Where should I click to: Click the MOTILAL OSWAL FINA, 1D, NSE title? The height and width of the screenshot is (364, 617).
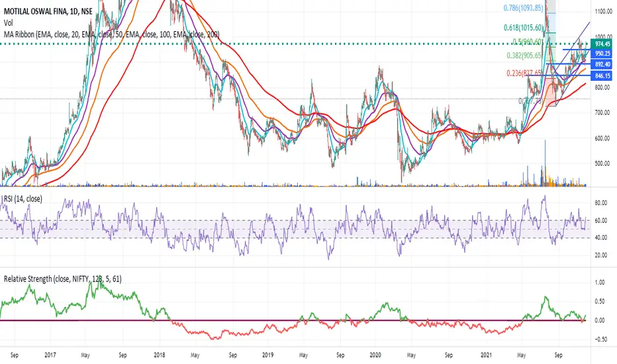48,11
